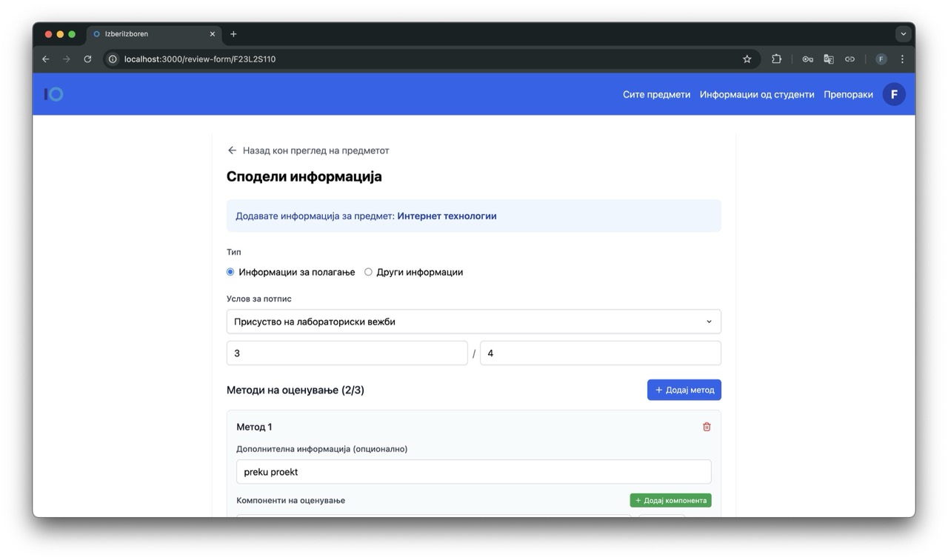Open Сите предмети navigation item
The image size is (948, 560).
(x=656, y=94)
